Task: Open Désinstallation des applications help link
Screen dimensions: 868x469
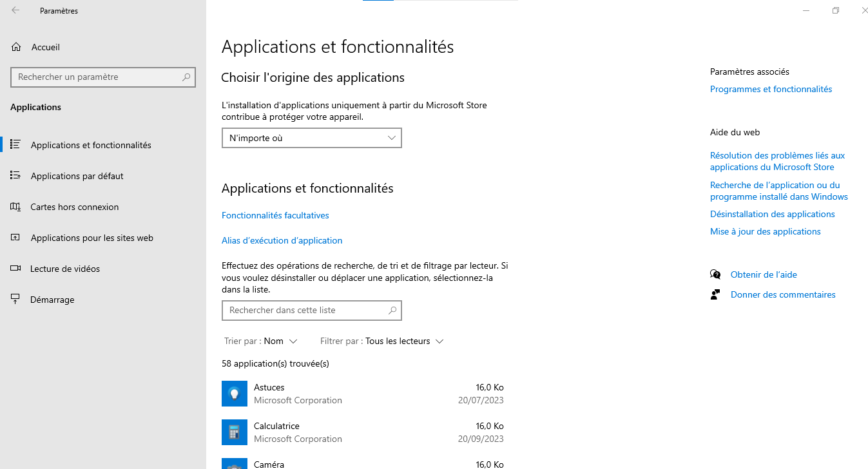Action: [x=772, y=214]
